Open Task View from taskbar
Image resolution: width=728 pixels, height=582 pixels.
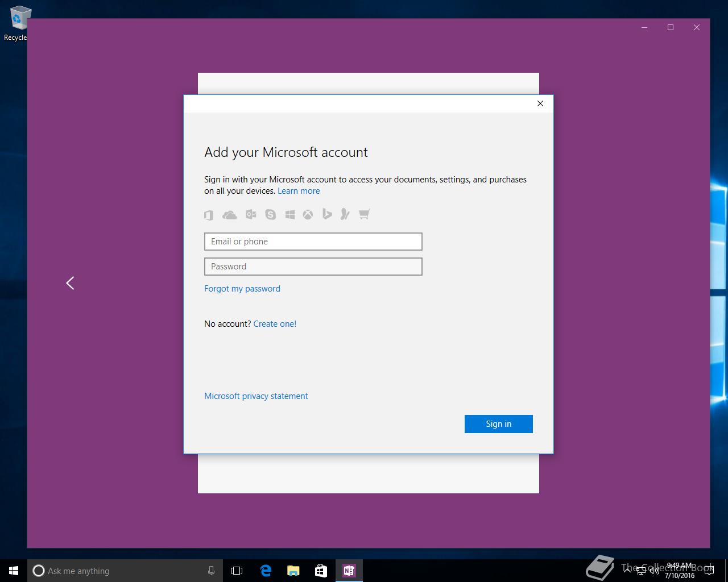(237, 571)
